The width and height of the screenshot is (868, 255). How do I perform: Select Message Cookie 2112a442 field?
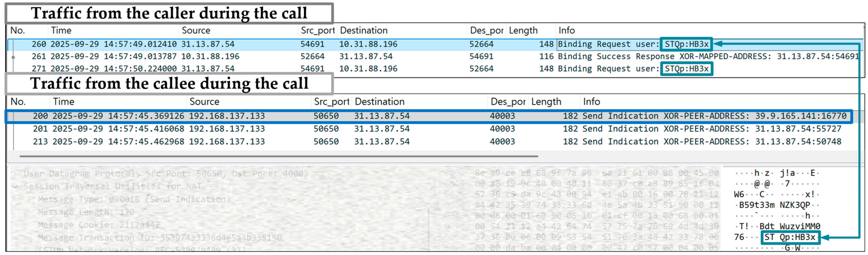coord(98,225)
